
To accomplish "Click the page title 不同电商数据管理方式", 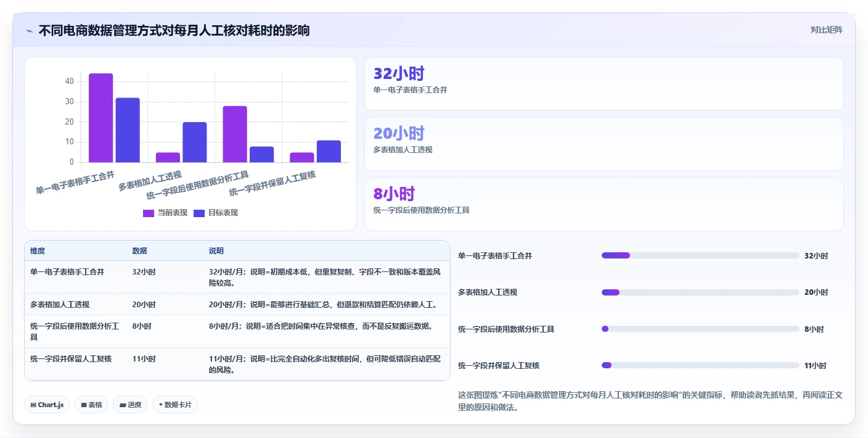I will click(174, 30).
